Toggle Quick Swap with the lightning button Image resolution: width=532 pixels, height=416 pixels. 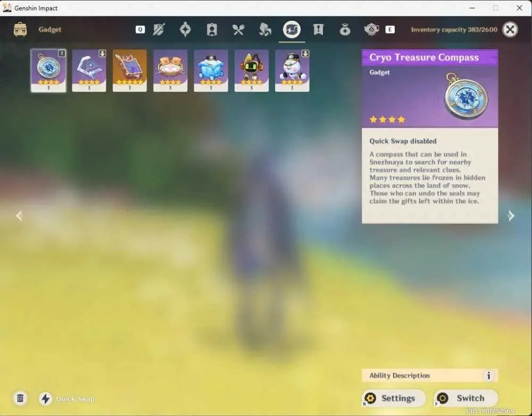[x=45, y=398]
